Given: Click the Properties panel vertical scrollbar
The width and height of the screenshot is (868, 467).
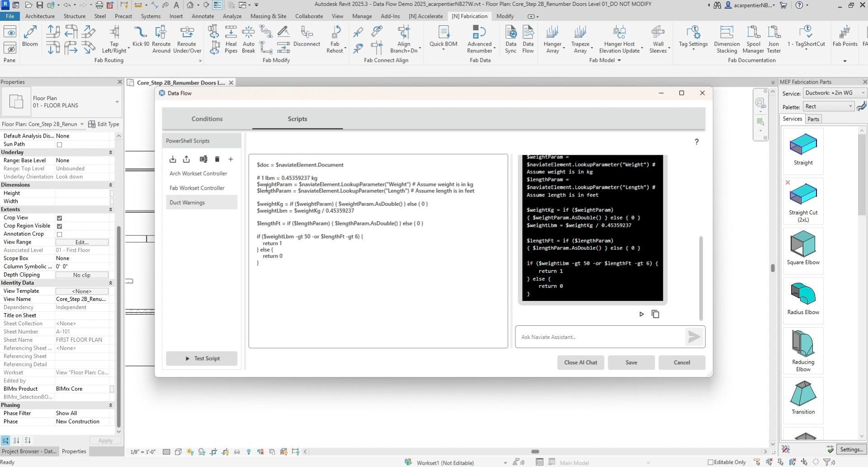Looking at the screenshot, I should (118, 326).
